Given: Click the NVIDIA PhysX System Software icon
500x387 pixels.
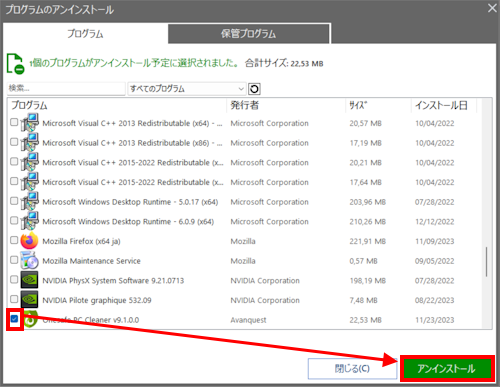Looking at the screenshot, I should pos(30,280).
